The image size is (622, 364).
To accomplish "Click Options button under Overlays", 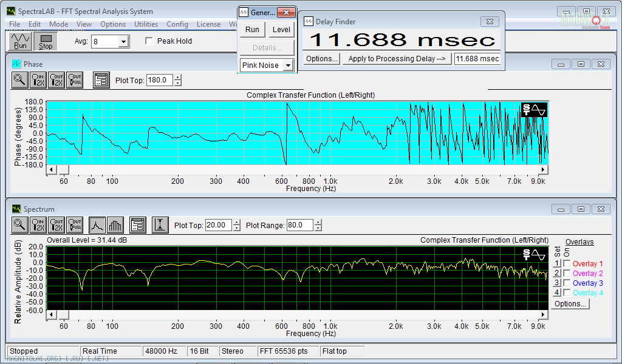I will pos(570,304).
